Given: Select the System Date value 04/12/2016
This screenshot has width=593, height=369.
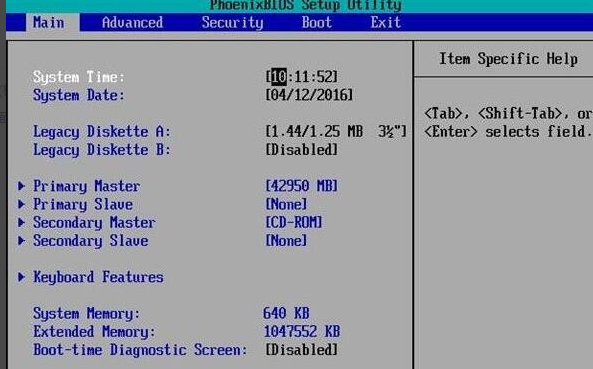Looking at the screenshot, I should (309, 95).
